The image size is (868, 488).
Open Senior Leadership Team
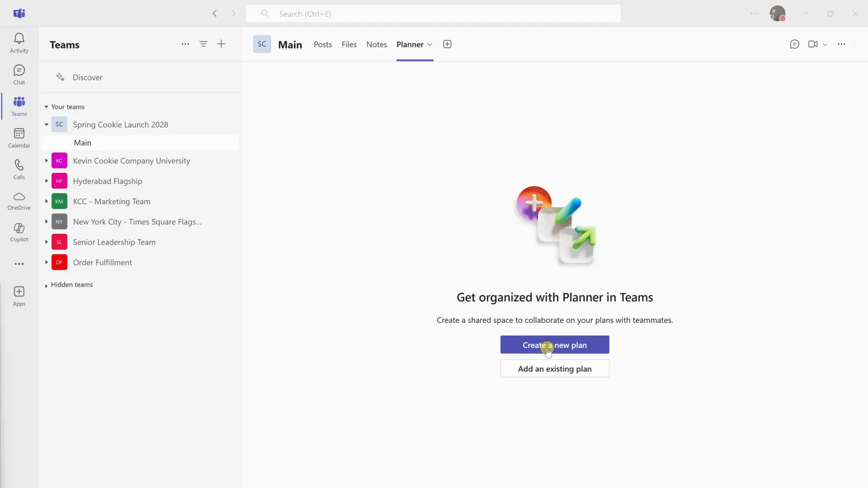[114, 242]
